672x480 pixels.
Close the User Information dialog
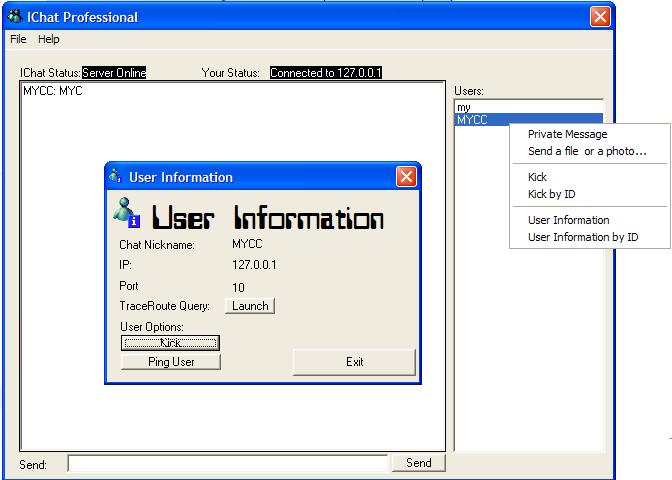(406, 177)
